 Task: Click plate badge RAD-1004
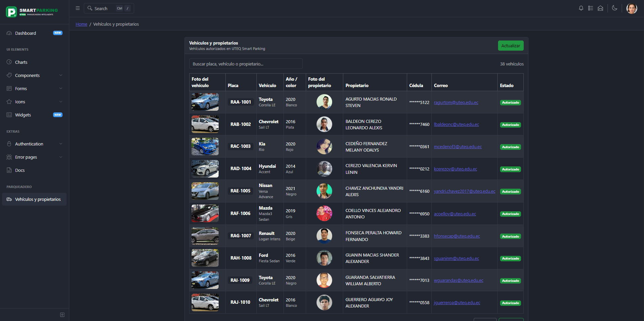(241, 168)
